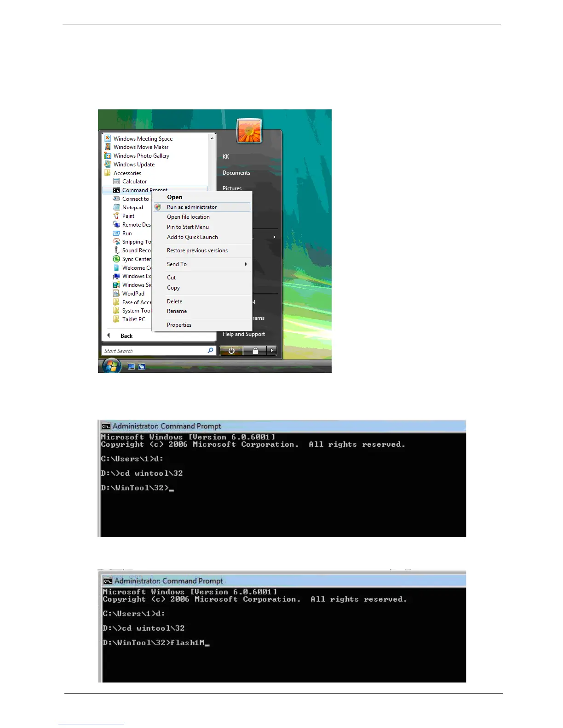Viewport: 563px width, 728px height.
Task: Open Help and Support
Action: pos(244,334)
